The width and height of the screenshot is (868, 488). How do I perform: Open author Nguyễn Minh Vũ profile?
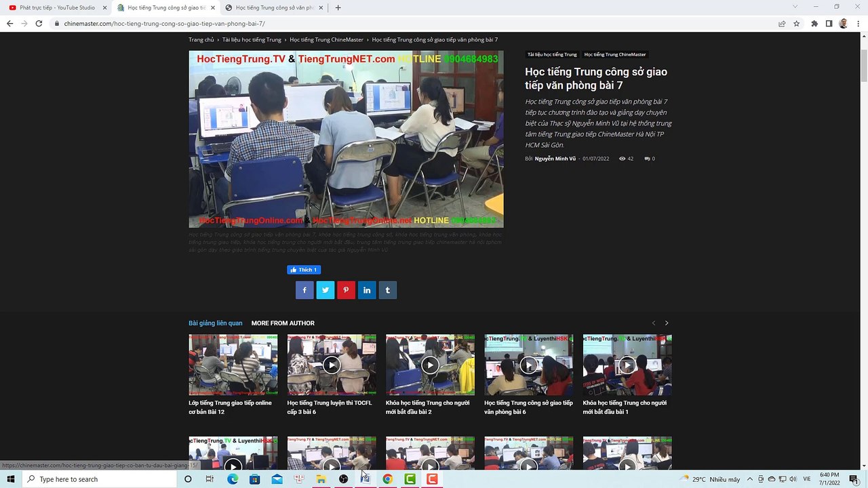(555, 159)
